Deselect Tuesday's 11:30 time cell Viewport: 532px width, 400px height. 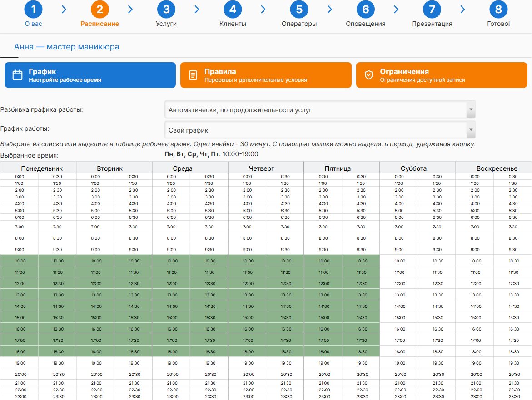click(x=133, y=272)
